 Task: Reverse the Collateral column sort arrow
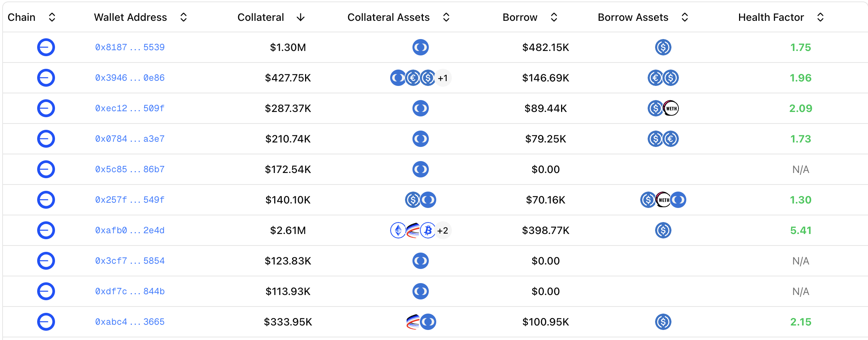click(x=301, y=17)
